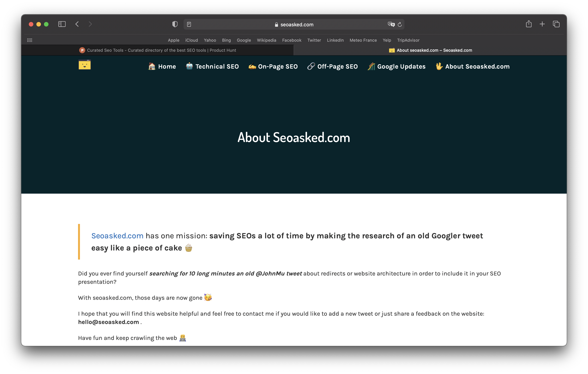
Task: Click the Home nav item
Action: (x=162, y=67)
